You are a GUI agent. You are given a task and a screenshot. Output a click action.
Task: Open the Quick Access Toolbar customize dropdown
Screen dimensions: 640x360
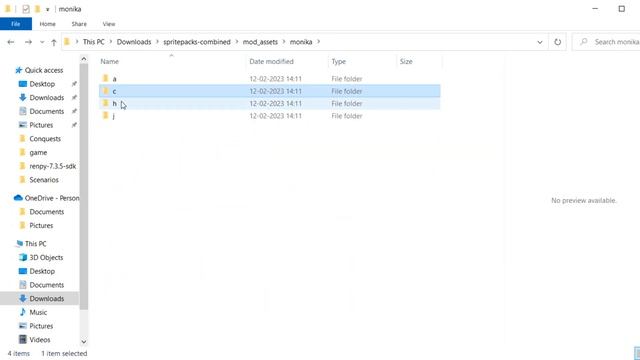(x=47, y=9)
